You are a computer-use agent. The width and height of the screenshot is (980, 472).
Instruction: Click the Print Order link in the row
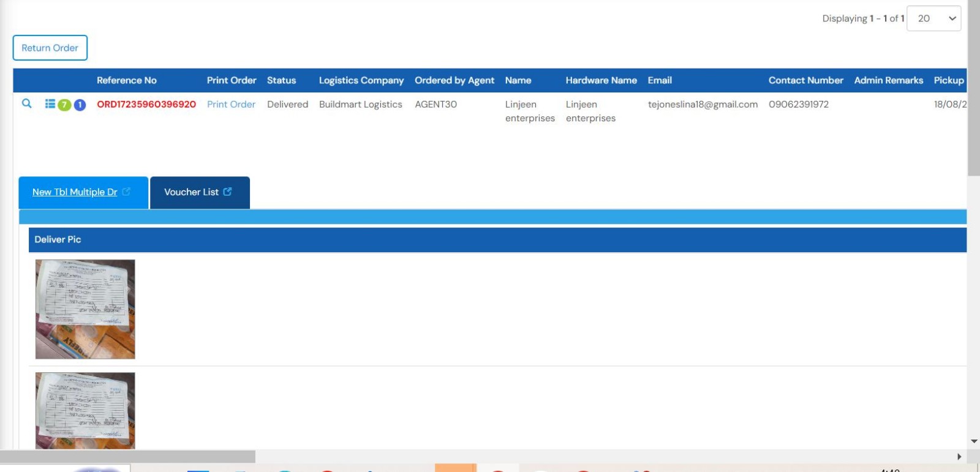[231, 105]
